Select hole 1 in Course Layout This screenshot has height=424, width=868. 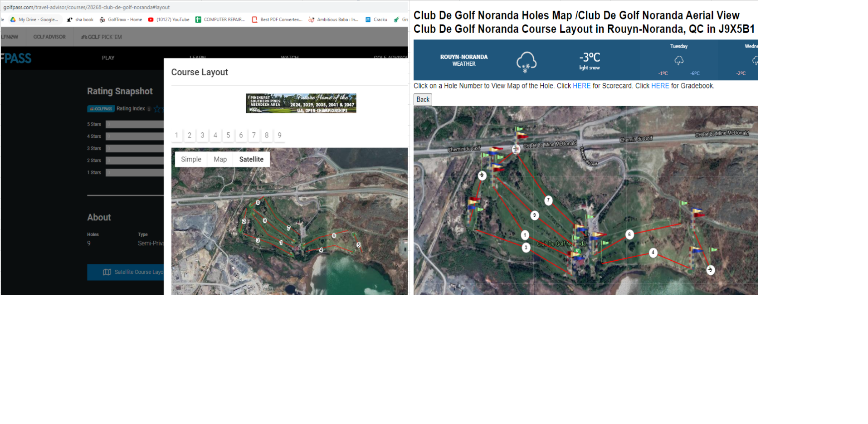tap(177, 135)
